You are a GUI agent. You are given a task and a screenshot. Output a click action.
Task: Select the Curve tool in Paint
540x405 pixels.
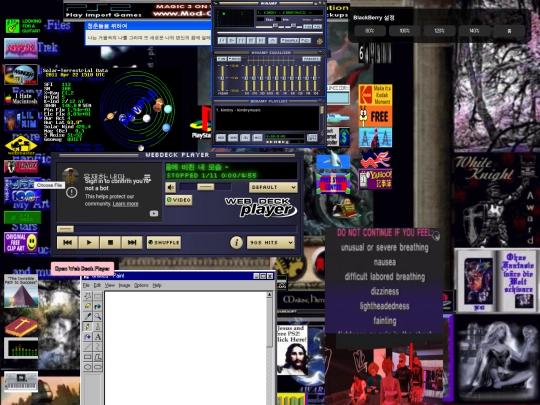tap(98, 347)
